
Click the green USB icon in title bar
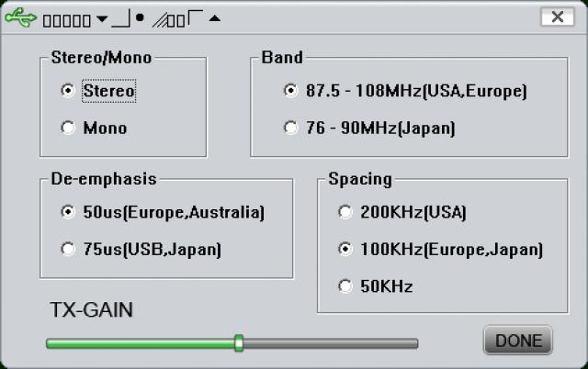click(x=22, y=17)
